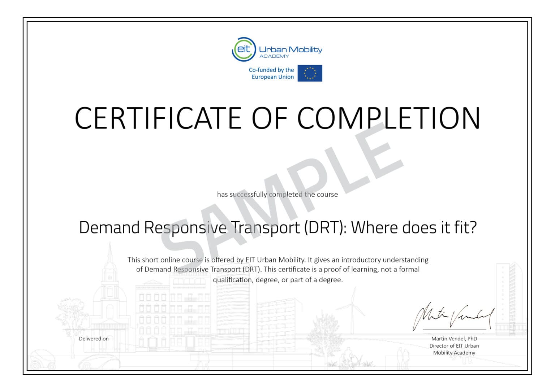The height and width of the screenshot is (392, 555).
Task: Click the EIT Urban Mobility logo
Action: tap(278, 48)
